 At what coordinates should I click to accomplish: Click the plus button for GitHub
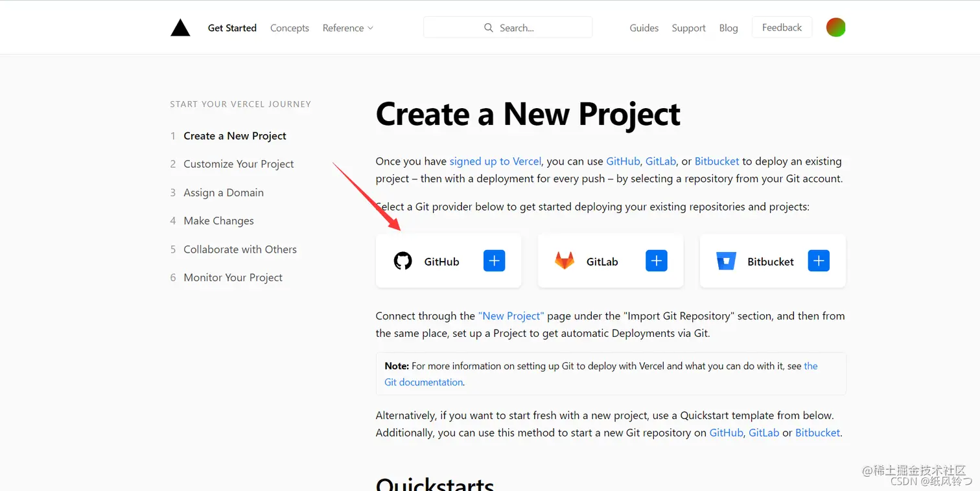(x=494, y=261)
